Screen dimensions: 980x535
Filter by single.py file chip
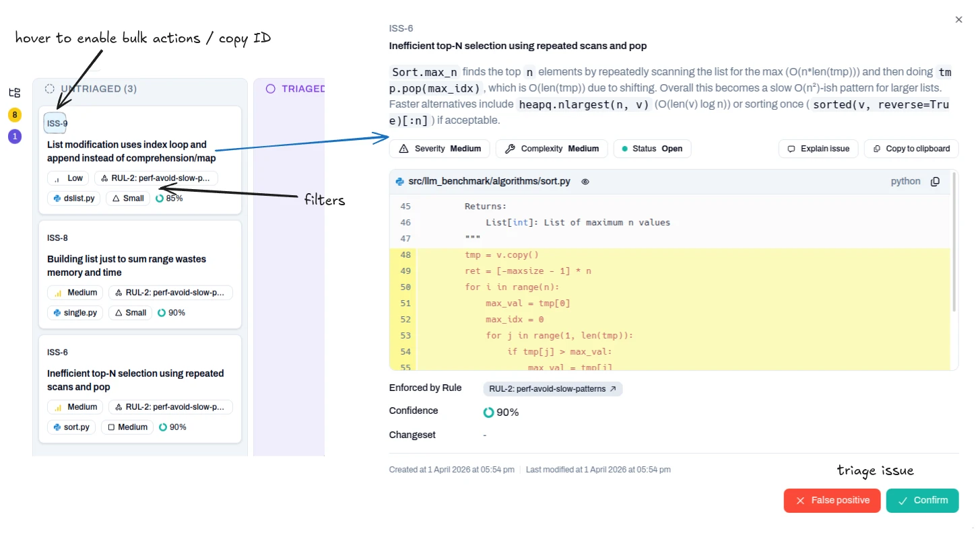click(75, 313)
